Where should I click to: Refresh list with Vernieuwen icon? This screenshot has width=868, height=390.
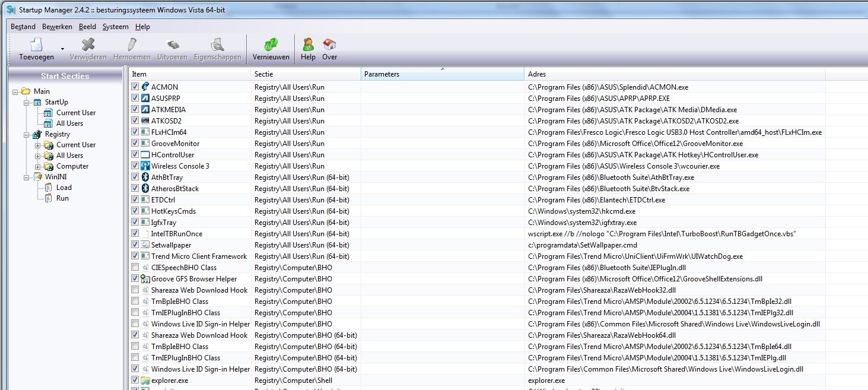(x=271, y=45)
